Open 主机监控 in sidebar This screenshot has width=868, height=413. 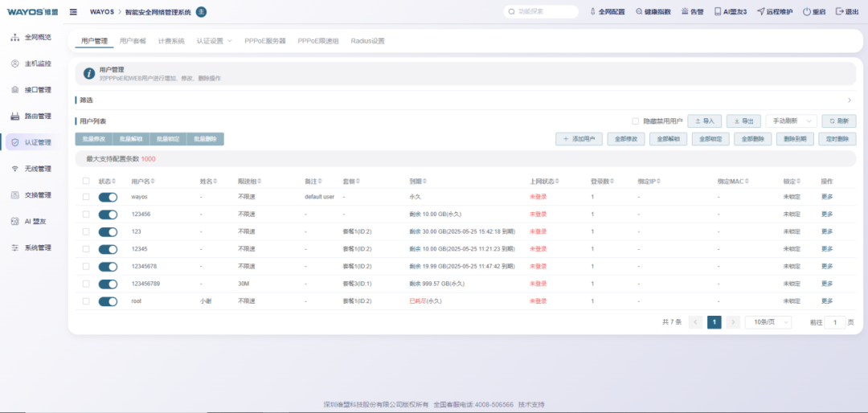click(x=31, y=63)
